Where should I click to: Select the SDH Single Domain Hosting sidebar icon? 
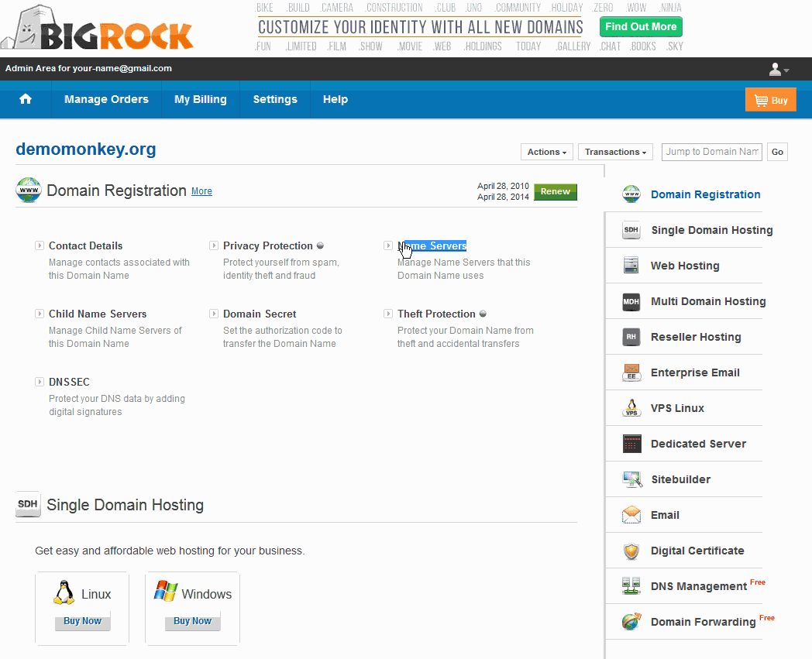click(631, 230)
